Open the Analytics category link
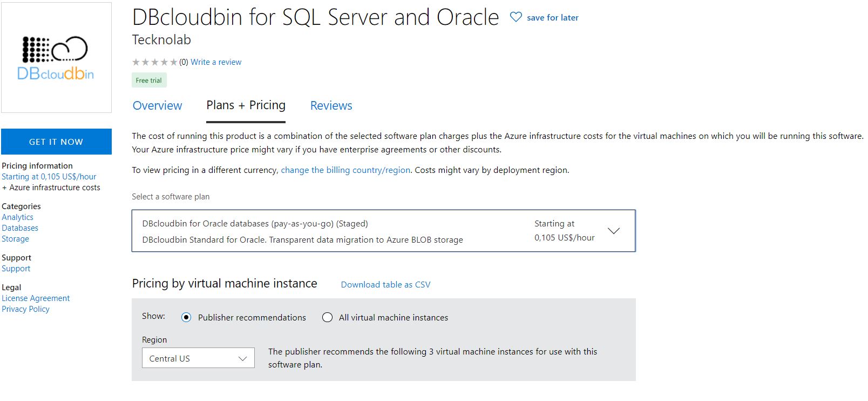868x401 pixels. pyautogui.click(x=17, y=217)
